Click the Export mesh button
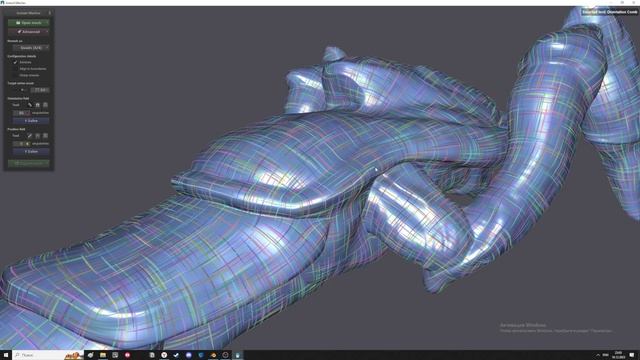 pos(29,163)
